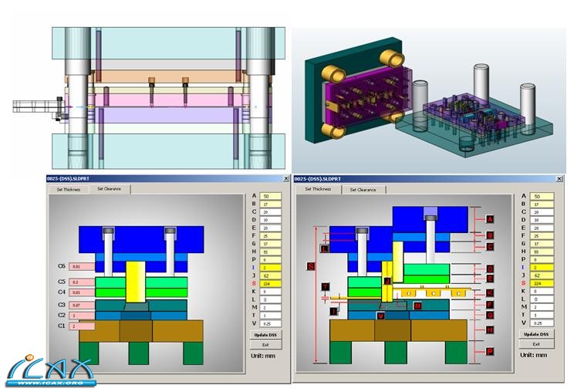Select Set Clearance tab in clearance dialog
The width and height of the screenshot is (574, 392).
coord(110,189)
